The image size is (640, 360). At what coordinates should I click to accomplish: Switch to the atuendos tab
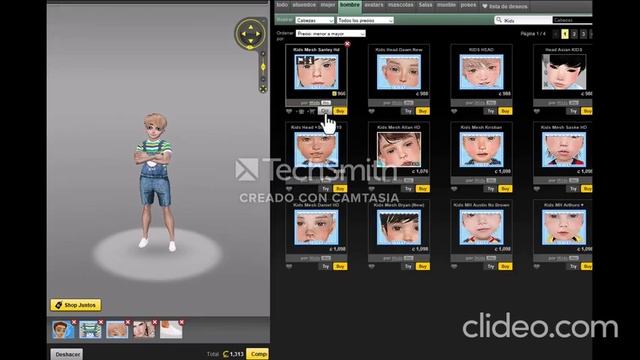(304, 5)
